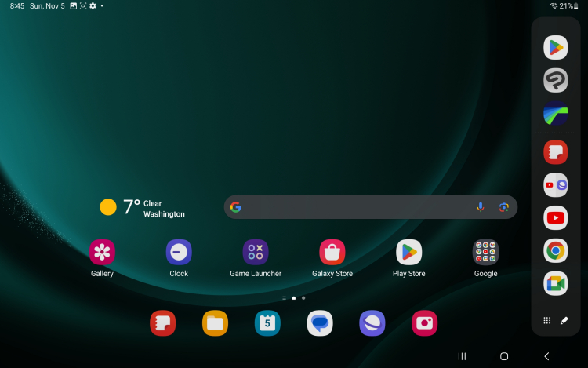Open Samsung Internet browser in the dock
This screenshot has width=588, height=368.
coord(372,323)
